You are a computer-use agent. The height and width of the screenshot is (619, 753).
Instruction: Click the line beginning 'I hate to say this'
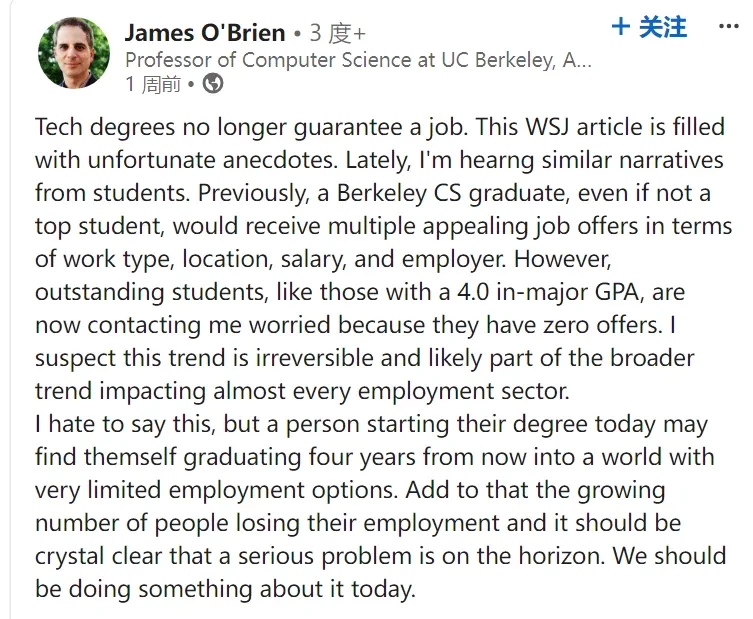[x=371, y=425]
